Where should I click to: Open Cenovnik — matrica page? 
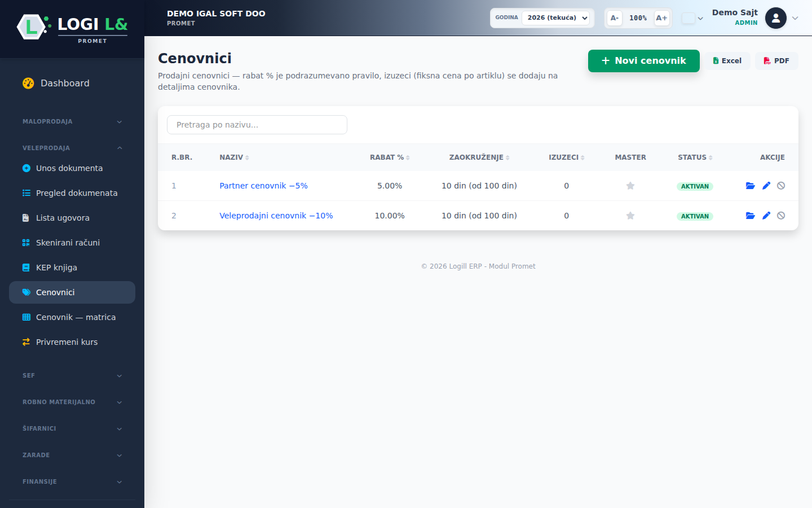[x=72, y=317]
